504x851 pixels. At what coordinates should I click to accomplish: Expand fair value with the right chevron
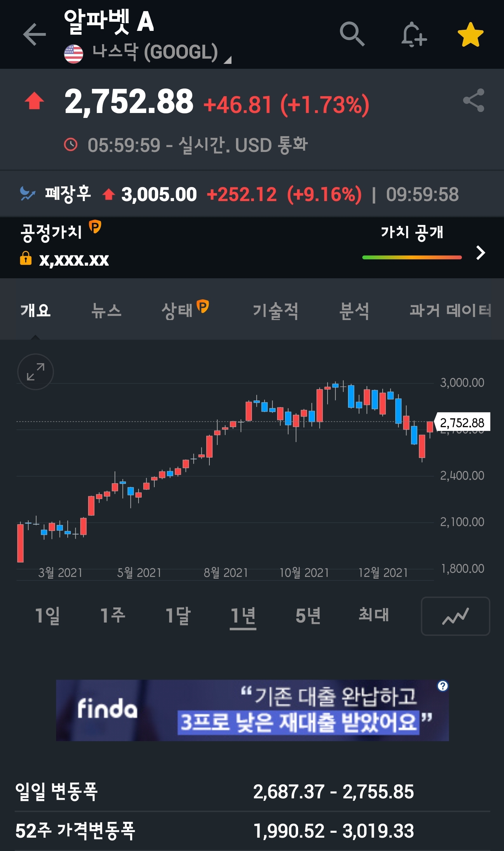(x=481, y=253)
